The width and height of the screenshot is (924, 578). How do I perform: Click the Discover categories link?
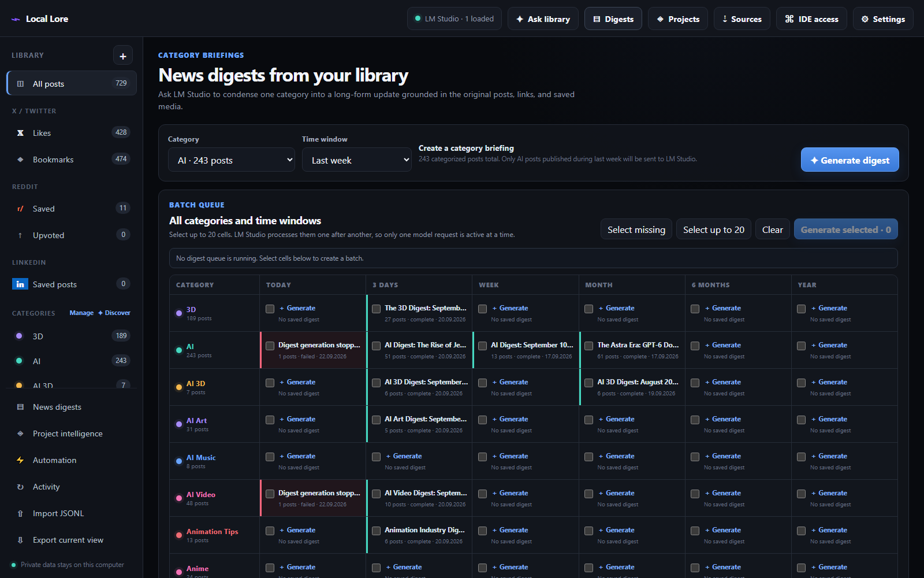114,313
